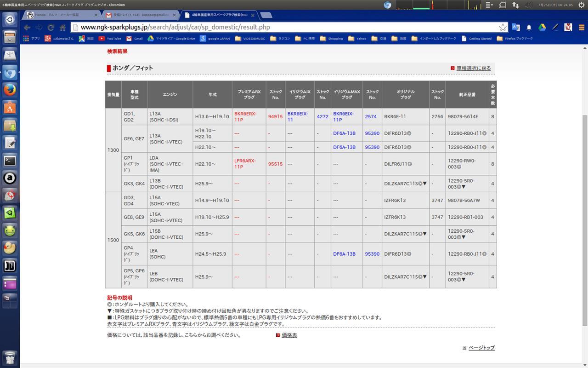Image resolution: width=588 pixels, height=368 pixels.
Task: Open the workspace switcher in launcher
Action: pos(10,301)
